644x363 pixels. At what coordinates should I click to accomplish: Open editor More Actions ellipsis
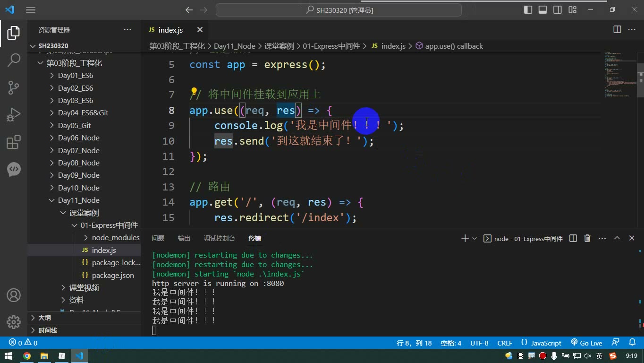click(632, 30)
